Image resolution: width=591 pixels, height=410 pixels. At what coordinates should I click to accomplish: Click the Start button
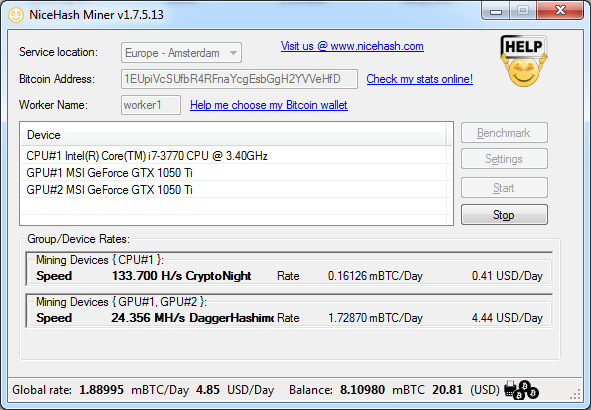[x=504, y=188]
